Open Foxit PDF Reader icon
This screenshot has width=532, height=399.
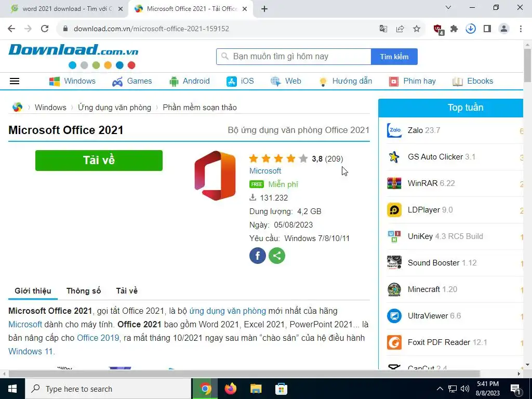point(394,342)
